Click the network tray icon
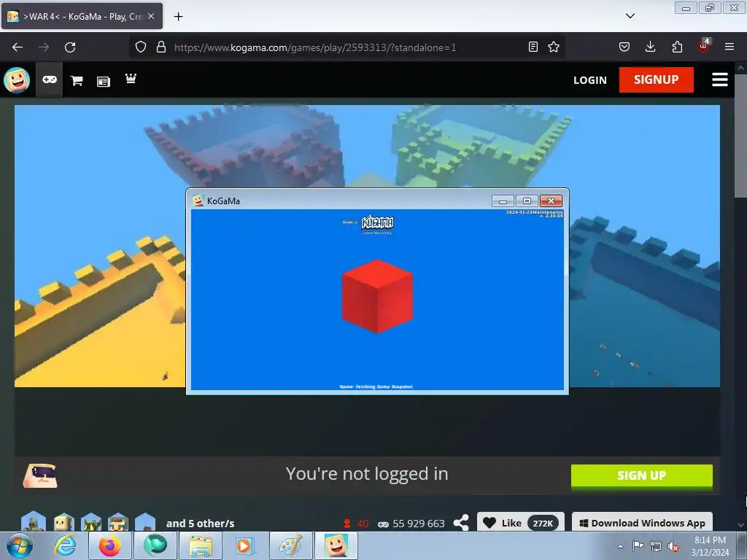 pos(656,547)
